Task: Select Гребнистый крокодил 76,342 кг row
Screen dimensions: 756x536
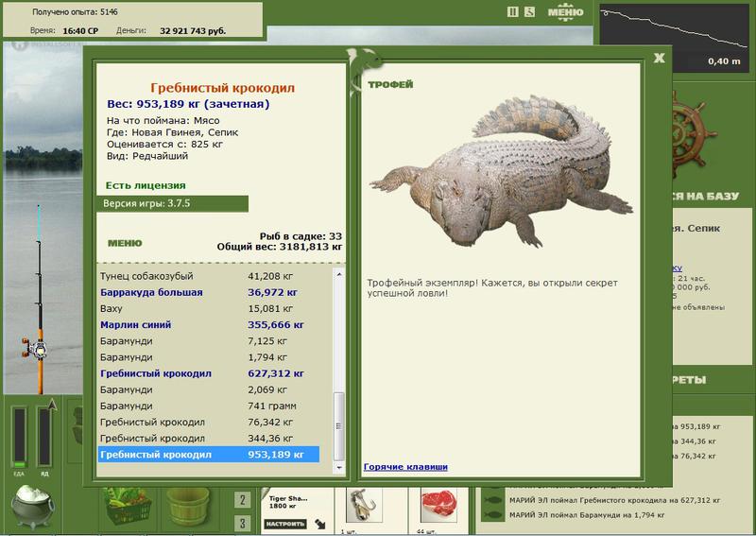Action: pos(209,423)
